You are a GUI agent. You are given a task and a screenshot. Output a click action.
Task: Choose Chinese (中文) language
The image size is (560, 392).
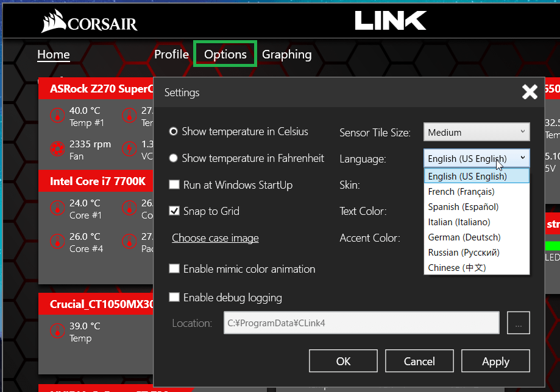point(477,267)
